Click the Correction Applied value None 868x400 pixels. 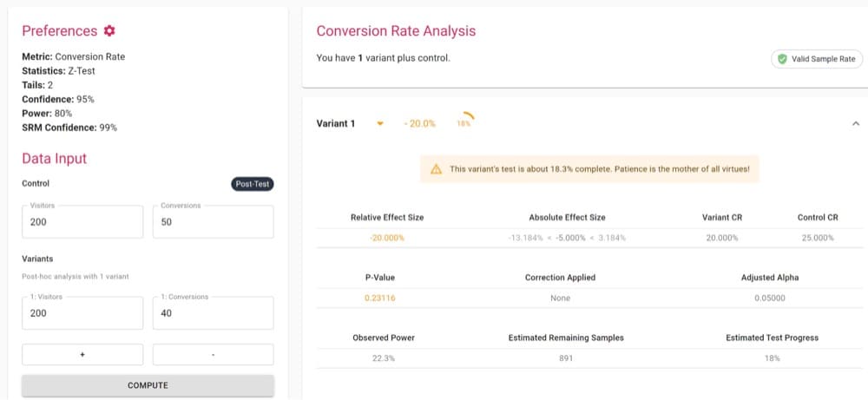coord(560,298)
